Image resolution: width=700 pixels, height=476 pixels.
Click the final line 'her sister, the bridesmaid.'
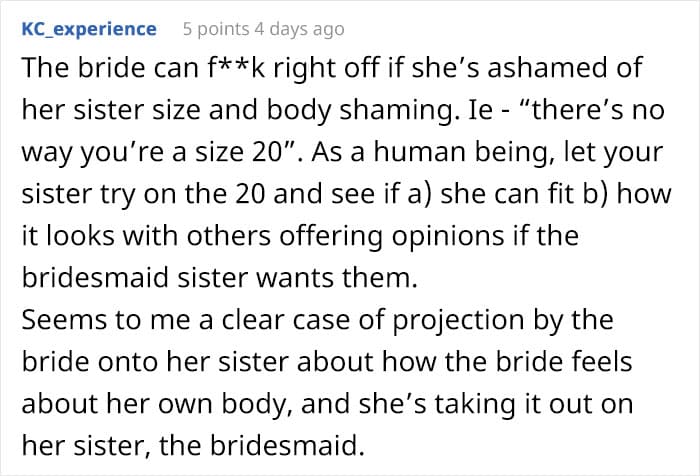coord(193,445)
